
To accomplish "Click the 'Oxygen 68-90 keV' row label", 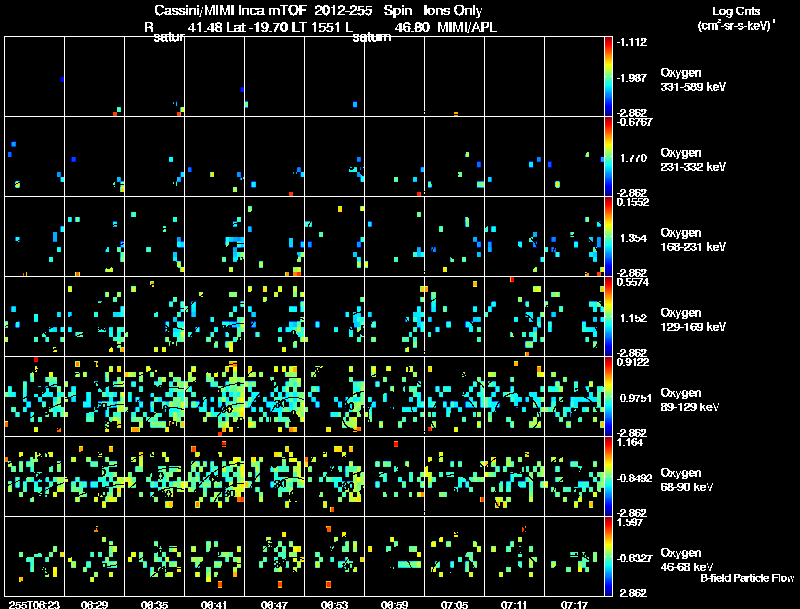I will (686, 480).
